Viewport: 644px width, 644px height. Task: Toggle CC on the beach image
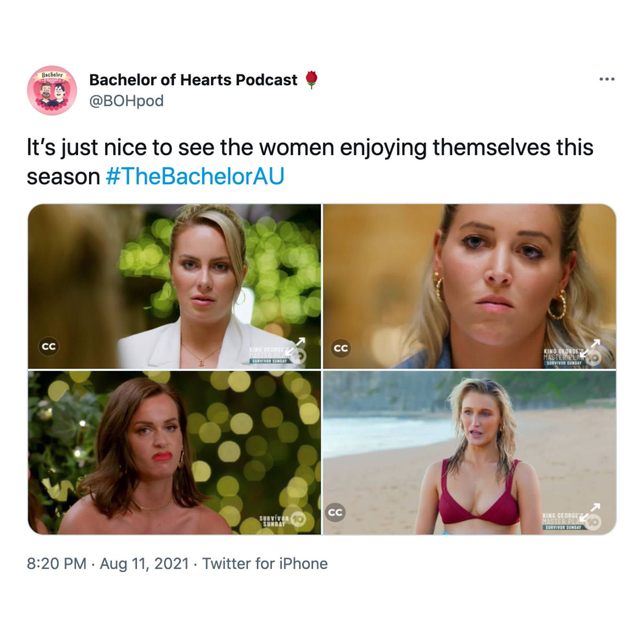point(335,512)
